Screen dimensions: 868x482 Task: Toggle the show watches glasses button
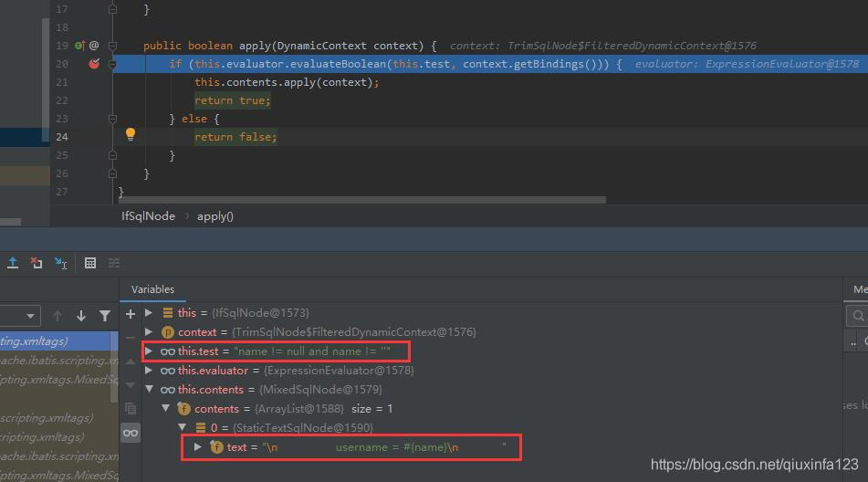[x=131, y=433]
